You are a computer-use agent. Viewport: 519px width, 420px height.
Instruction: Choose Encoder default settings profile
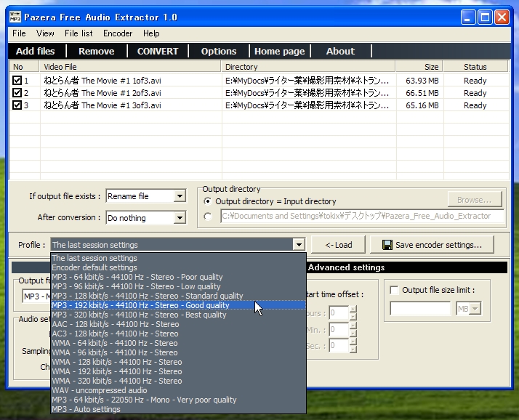pos(178,267)
